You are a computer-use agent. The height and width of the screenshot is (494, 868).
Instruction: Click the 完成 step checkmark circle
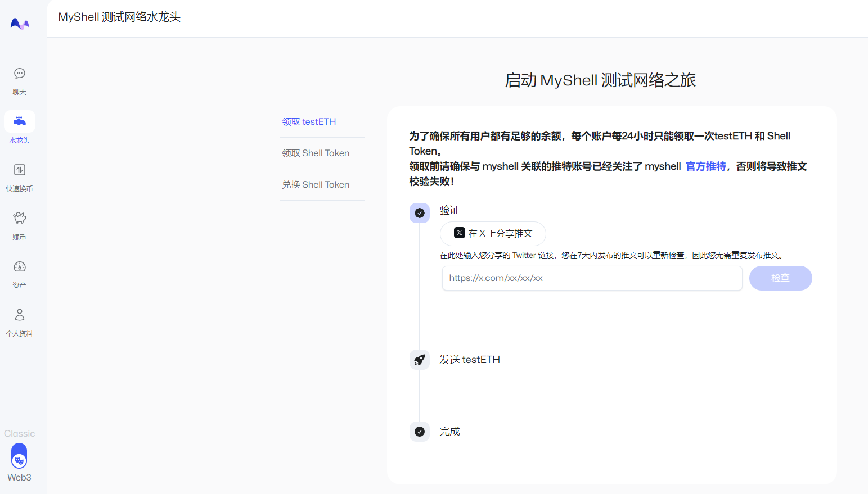(420, 432)
